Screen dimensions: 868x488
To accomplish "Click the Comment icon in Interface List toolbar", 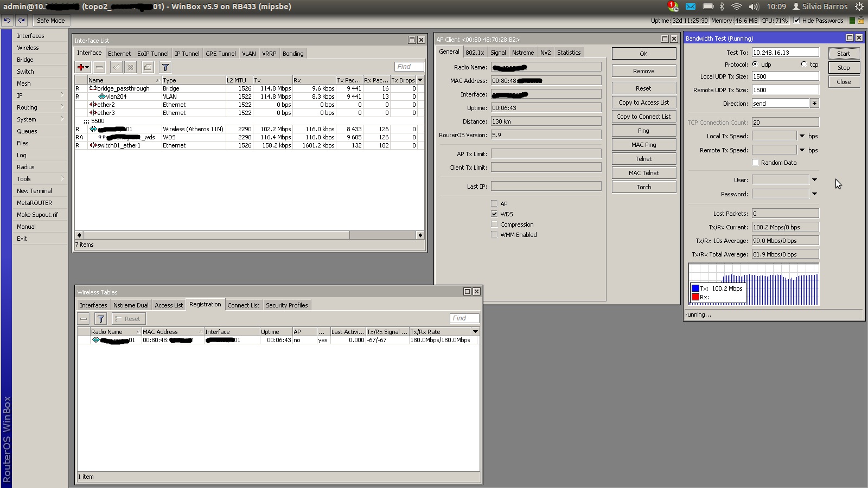I will (x=148, y=67).
